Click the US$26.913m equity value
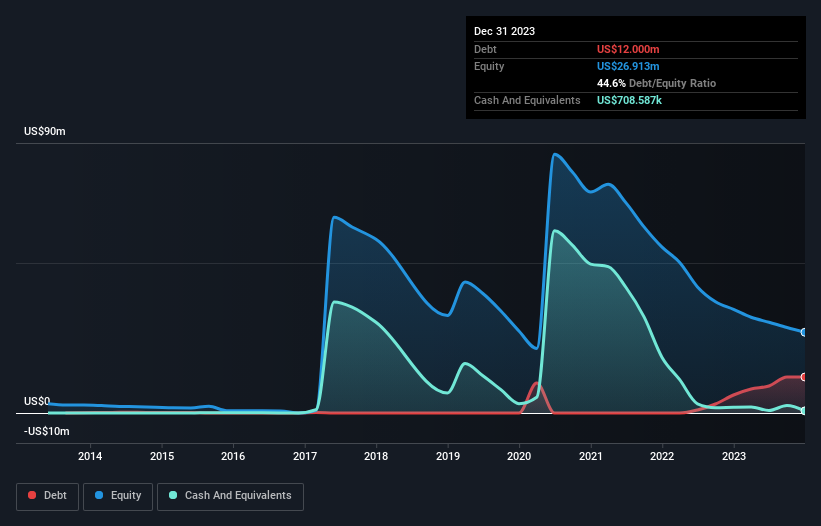 [x=628, y=66]
